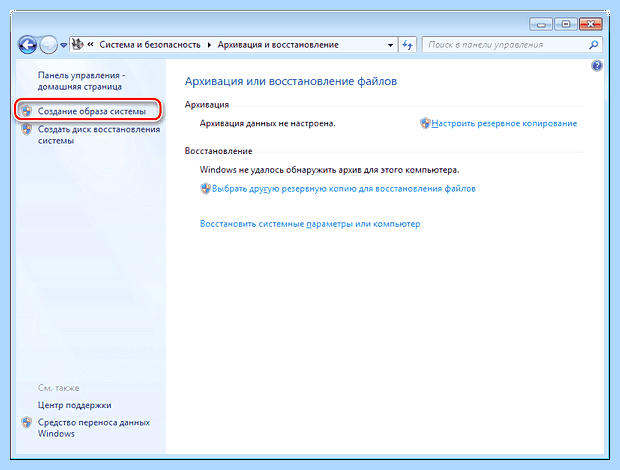
Task: Expand arrow after 'Система и безопасность' breadcrumb
Action: point(210,45)
